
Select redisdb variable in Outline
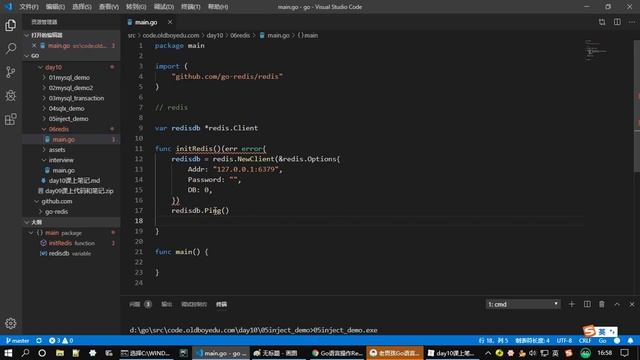pyautogui.click(x=71, y=253)
